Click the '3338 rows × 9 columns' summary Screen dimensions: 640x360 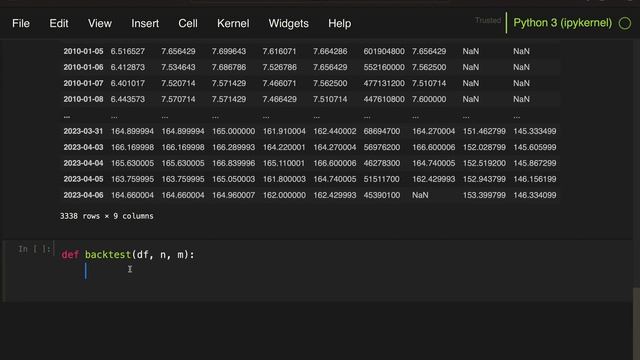click(x=107, y=216)
